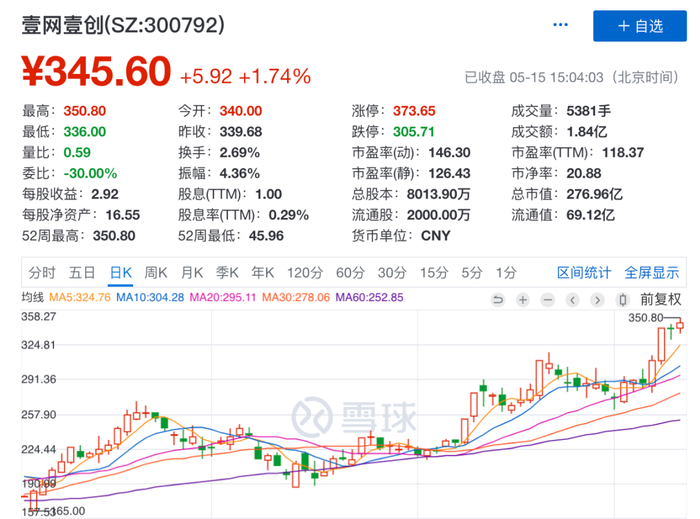Select the 季K chart tab
This screenshot has width=700, height=519.
point(227,272)
